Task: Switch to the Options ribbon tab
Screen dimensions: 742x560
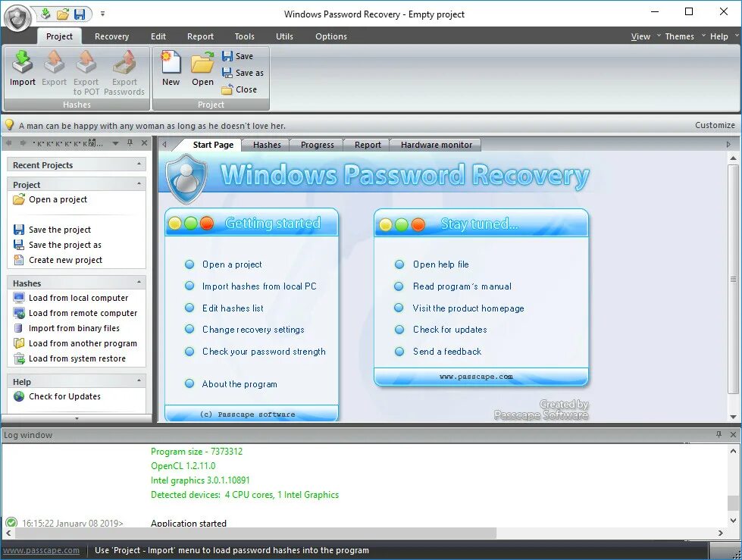Action: pyautogui.click(x=331, y=36)
